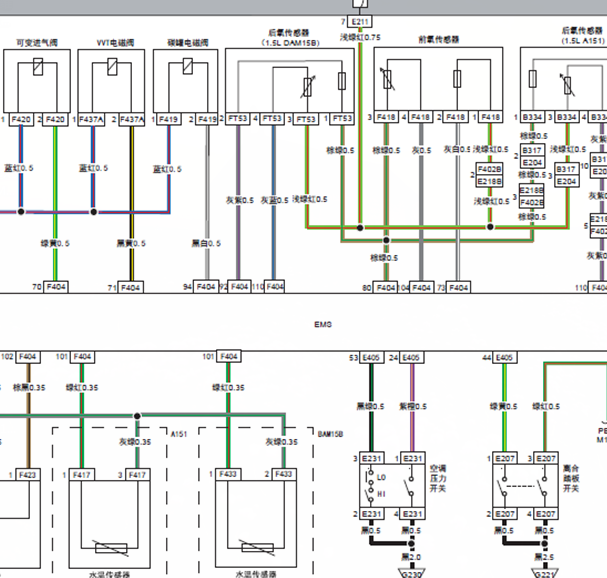Click the 灰蓝0.5 wire label
This screenshot has height=578, width=607.
point(274,200)
